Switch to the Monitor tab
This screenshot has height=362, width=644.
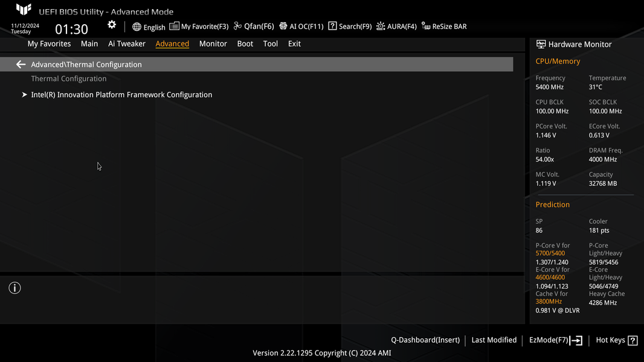click(213, 43)
